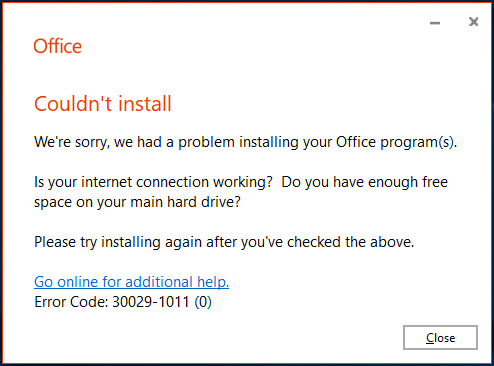Click 'checked the above' text
The width and height of the screenshot is (494, 366).
click(350, 242)
